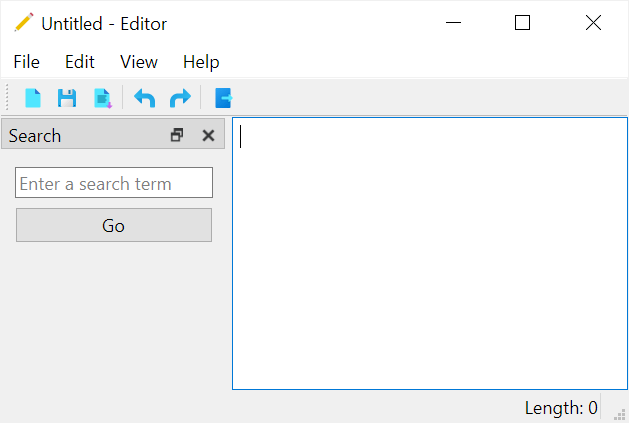
Task: Click the Exit icon in toolbar
Action: (223, 98)
